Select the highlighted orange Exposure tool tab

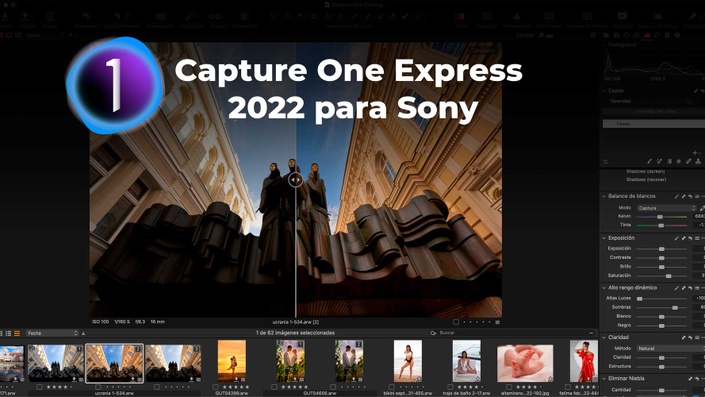(x=647, y=35)
